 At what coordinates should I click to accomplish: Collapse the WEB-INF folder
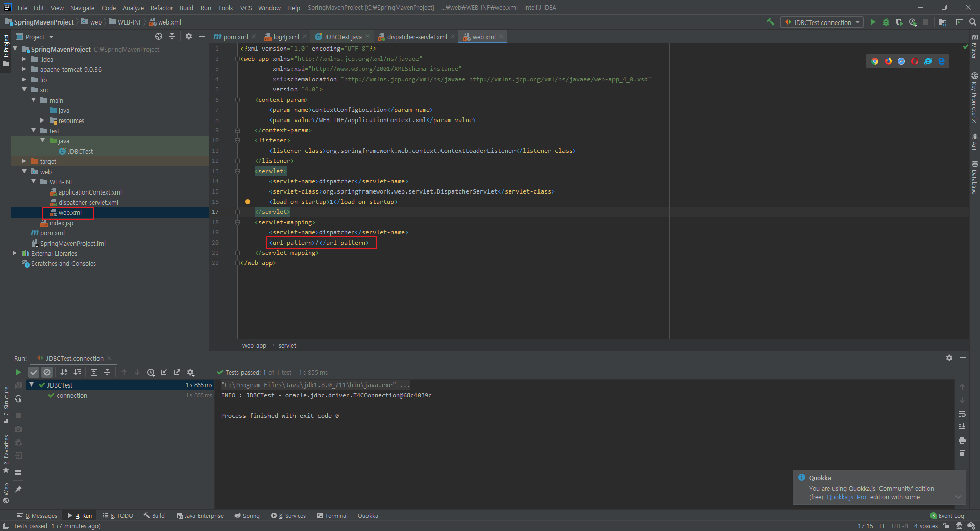[x=33, y=182]
